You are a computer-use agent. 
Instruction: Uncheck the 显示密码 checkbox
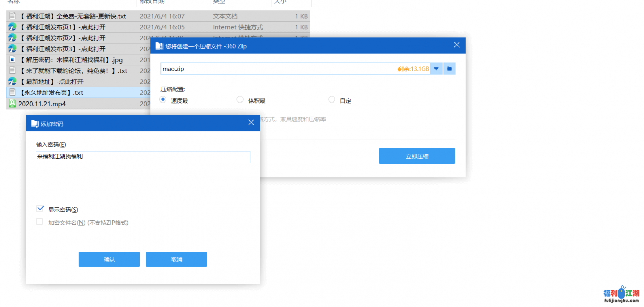coord(40,209)
